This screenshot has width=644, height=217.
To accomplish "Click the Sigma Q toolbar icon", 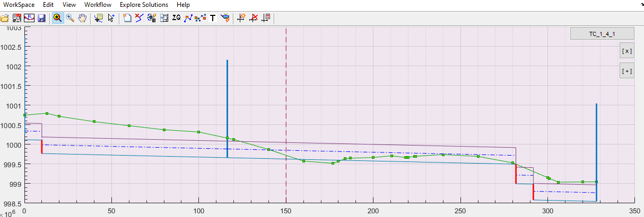I will point(177,17).
